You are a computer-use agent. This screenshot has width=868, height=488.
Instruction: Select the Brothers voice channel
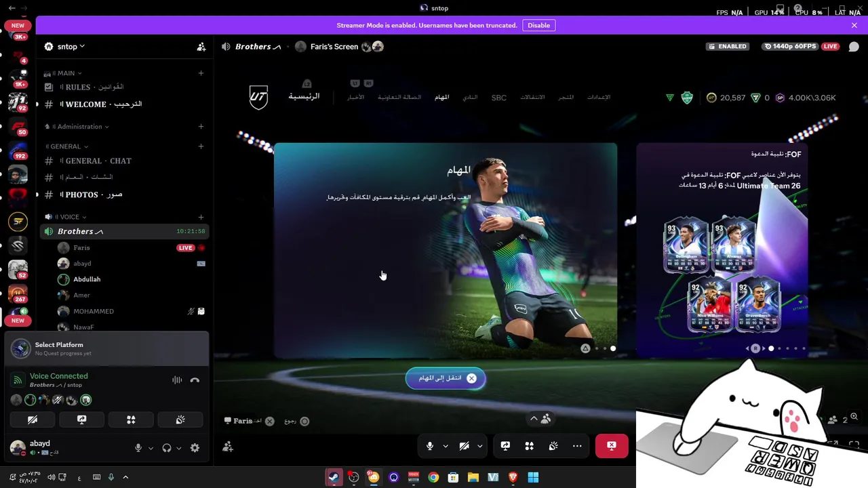click(x=123, y=232)
